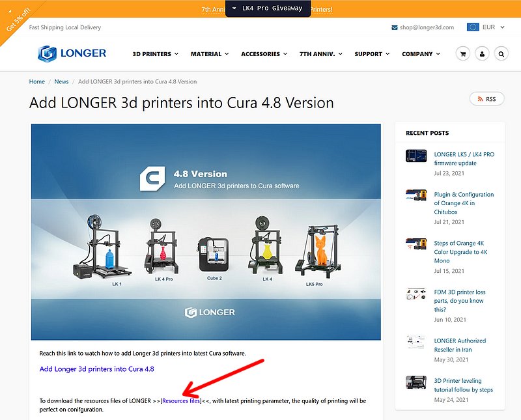This screenshot has width=521, height=420.
Task: Click the search magnifier icon
Action: (x=501, y=54)
